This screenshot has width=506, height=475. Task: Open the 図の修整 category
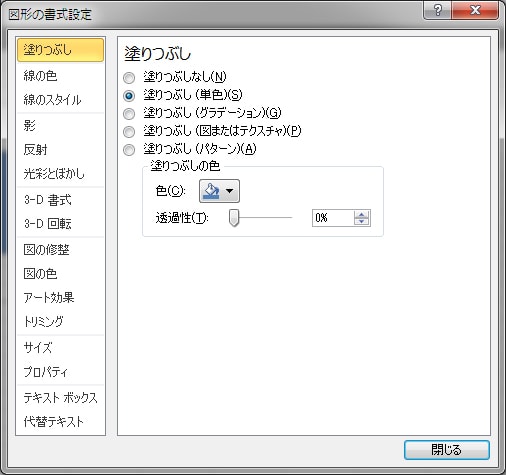tap(60, 250)
